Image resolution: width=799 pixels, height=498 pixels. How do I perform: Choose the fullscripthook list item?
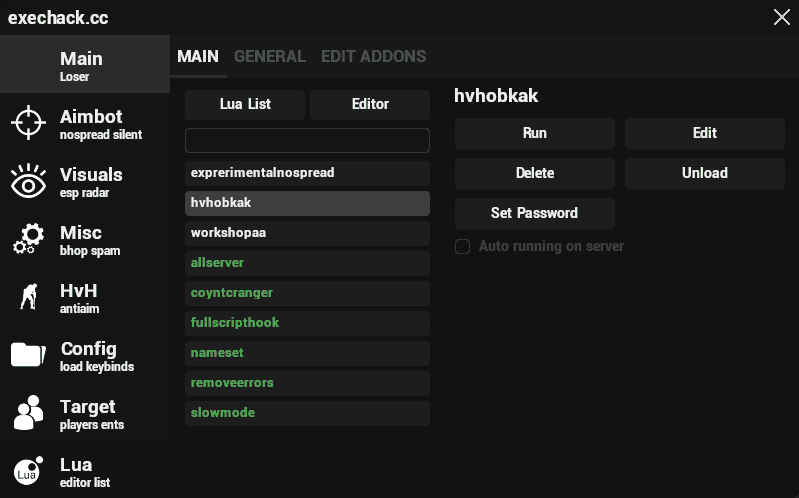307,323
